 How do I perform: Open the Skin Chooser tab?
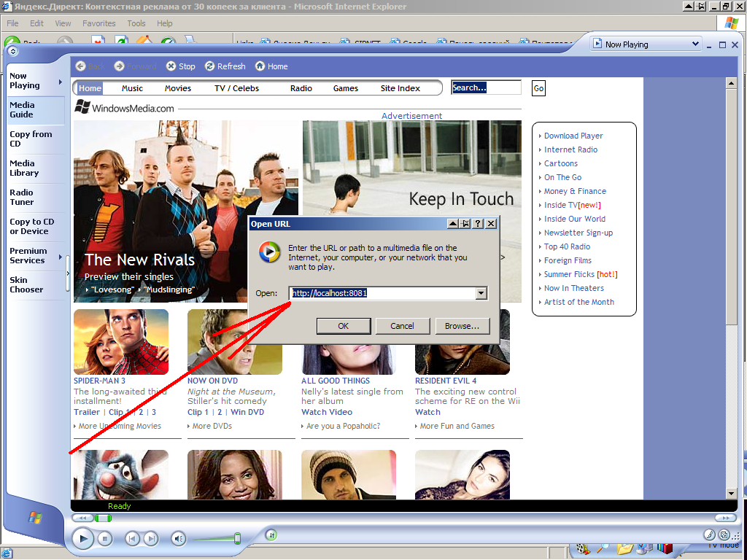pos(36,285)
